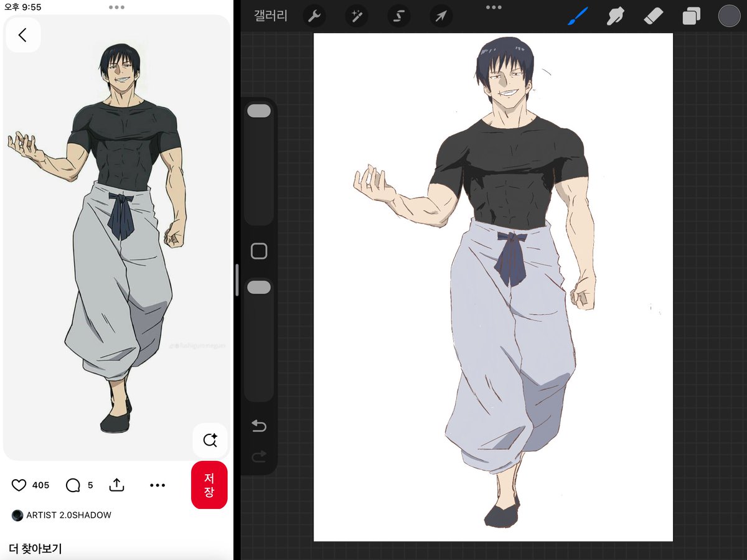Tap the undo arrow in sidebar
Image resolution: width=747 pixels, height=560 pixels.
click(259, 426)
